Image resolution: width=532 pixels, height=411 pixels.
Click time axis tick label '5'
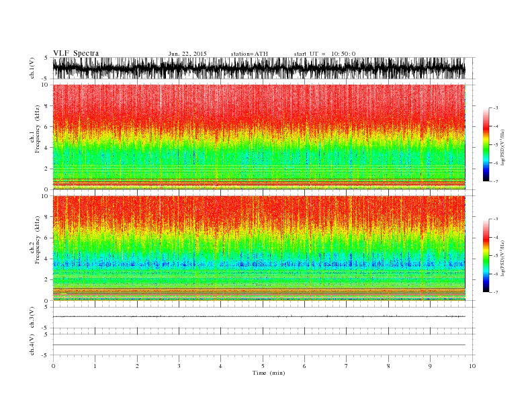[263, 366]
